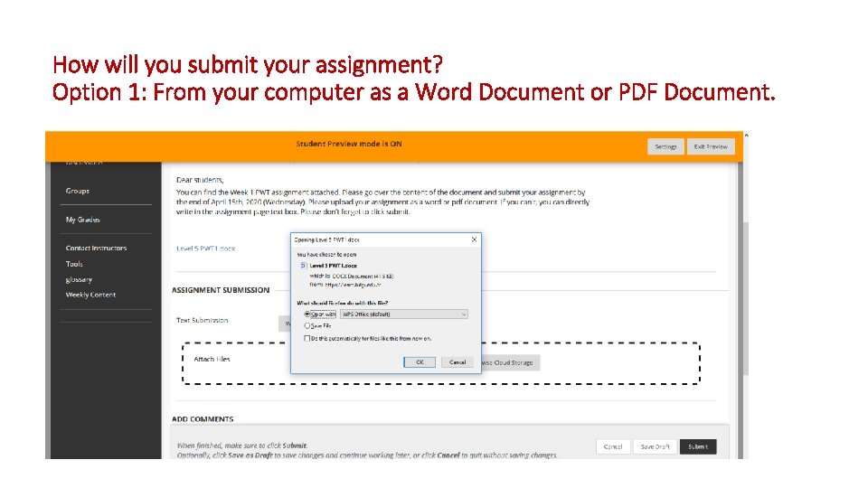The image size is (868, 488).
Task: Open Groups in the sidebar
Action: [78, 191]
